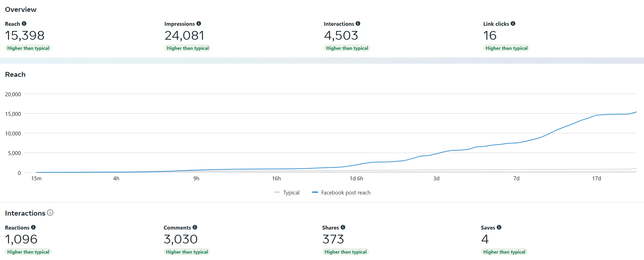Viewport: 644px width, 260px height.
Task: Click the info icon next to Shares
Action: click(343, 227)
